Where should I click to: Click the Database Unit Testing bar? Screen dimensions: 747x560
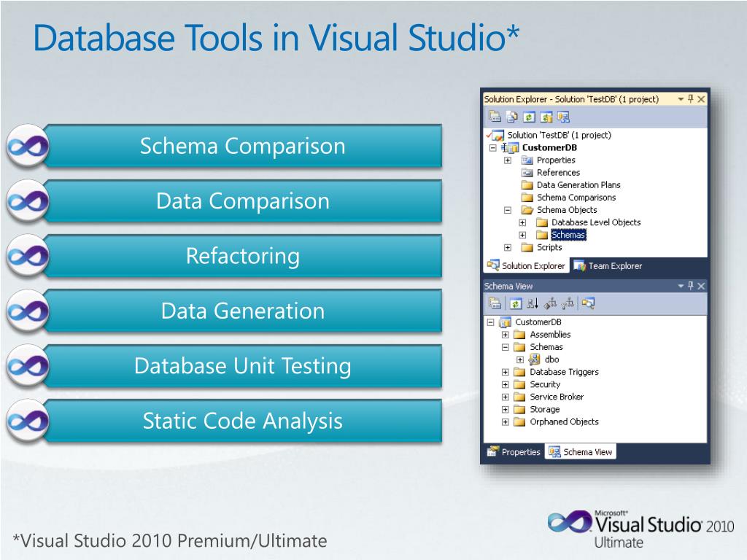point(242,366)
